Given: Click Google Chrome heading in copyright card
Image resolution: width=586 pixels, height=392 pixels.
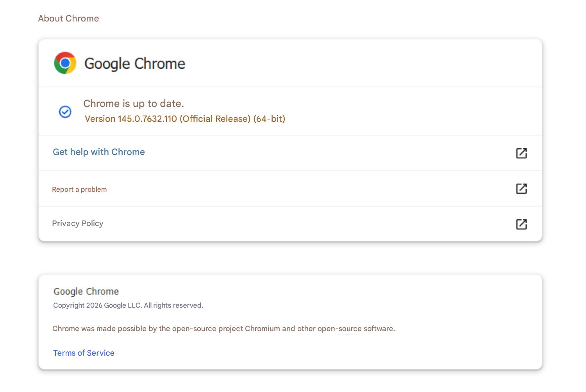Looking at the screenshot, I should tap(86, 291).
